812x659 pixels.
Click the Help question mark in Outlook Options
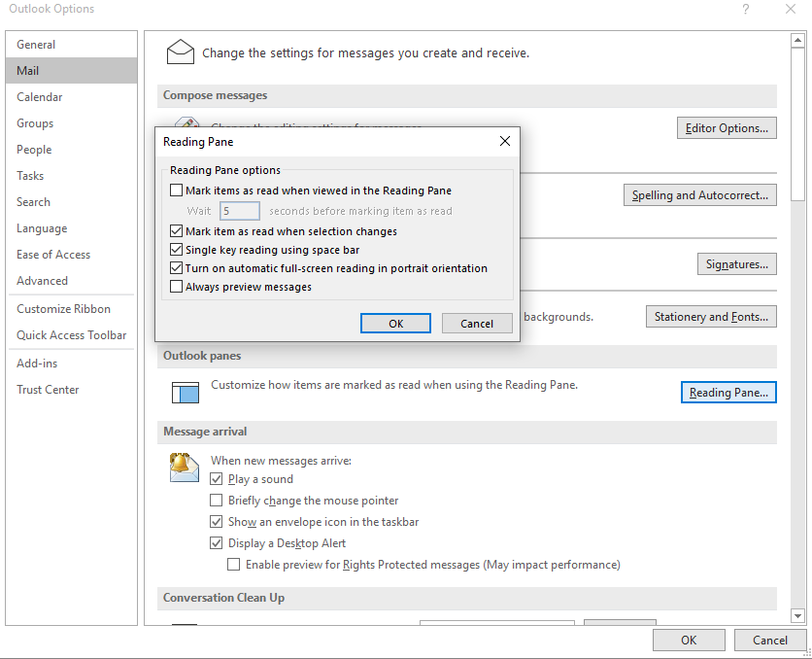(746, 9)
